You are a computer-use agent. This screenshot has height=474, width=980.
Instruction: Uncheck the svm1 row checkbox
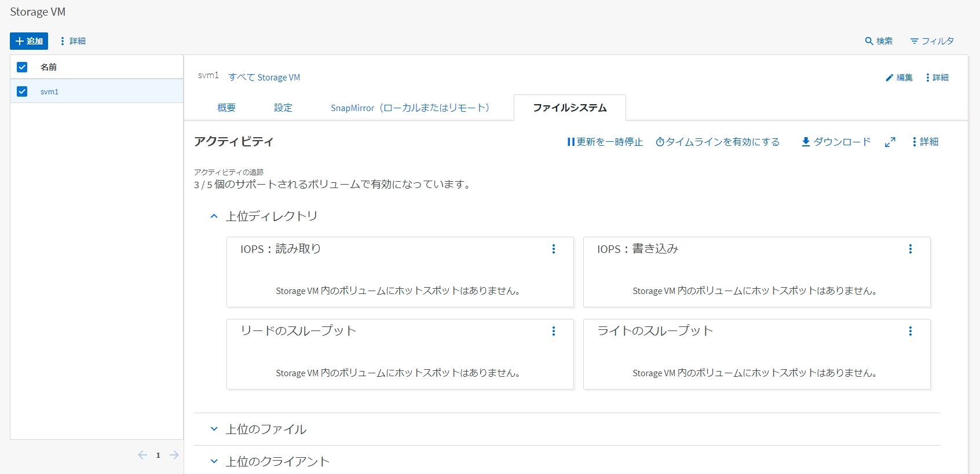coord(22,91)
